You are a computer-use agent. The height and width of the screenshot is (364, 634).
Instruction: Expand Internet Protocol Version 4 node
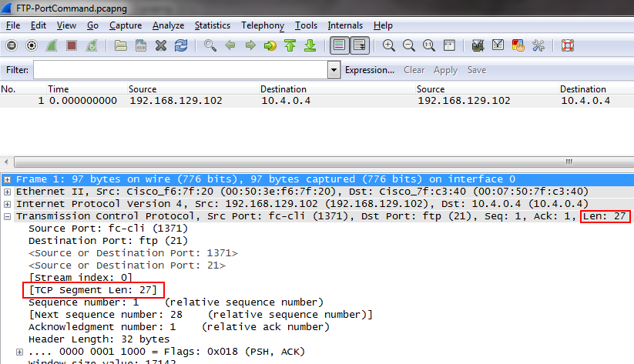tap(7, 204)
